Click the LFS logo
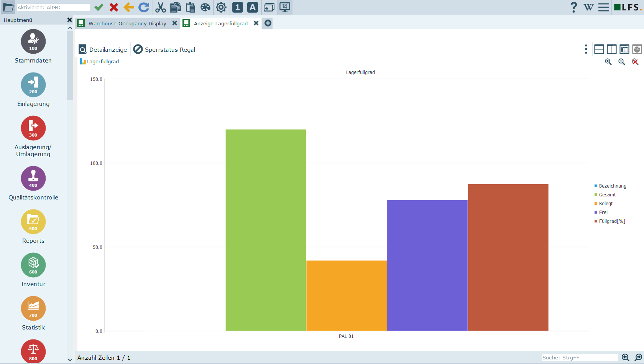The height and width of the screenshot is (364, 644). 628,7
